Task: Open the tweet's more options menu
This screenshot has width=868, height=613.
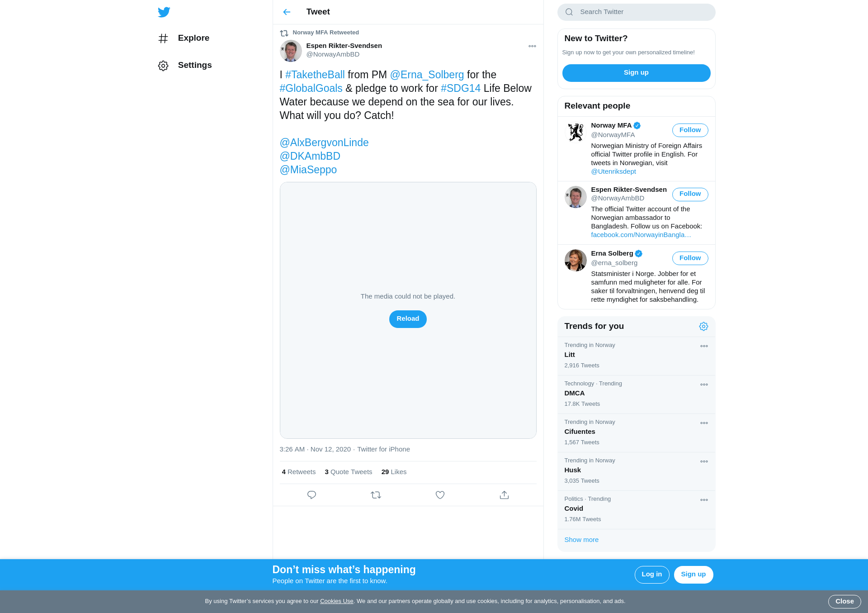Action: point(532,46)
